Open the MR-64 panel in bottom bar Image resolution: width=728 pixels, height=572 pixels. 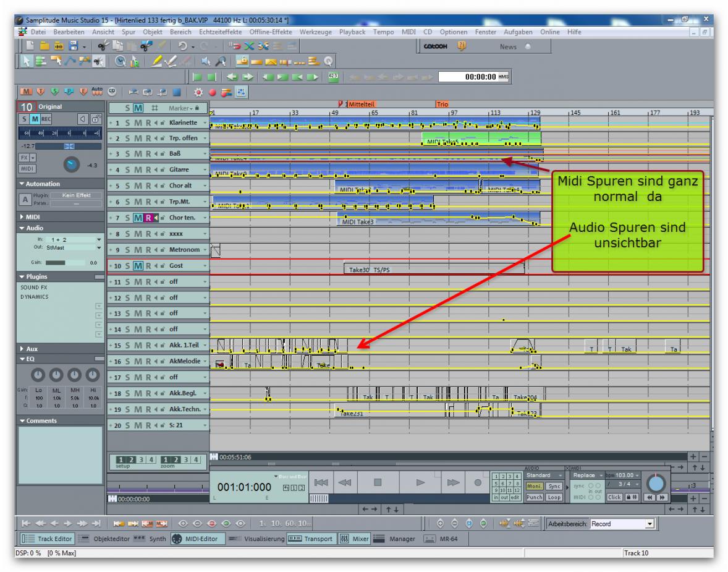(x=441, y=539)
